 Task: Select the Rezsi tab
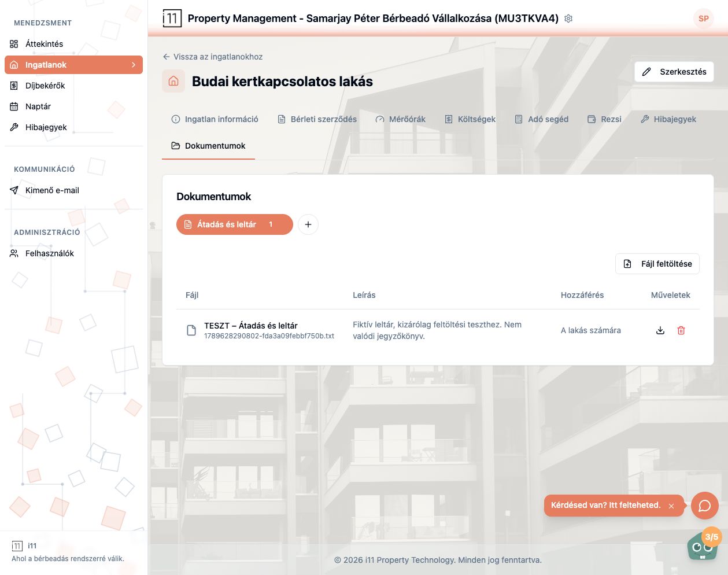(x=604, y=119)
